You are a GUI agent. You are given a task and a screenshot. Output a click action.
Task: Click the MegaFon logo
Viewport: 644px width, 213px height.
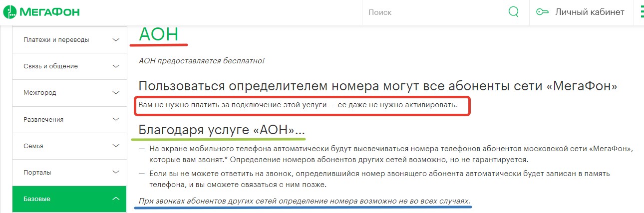click(x=41, y=12)
